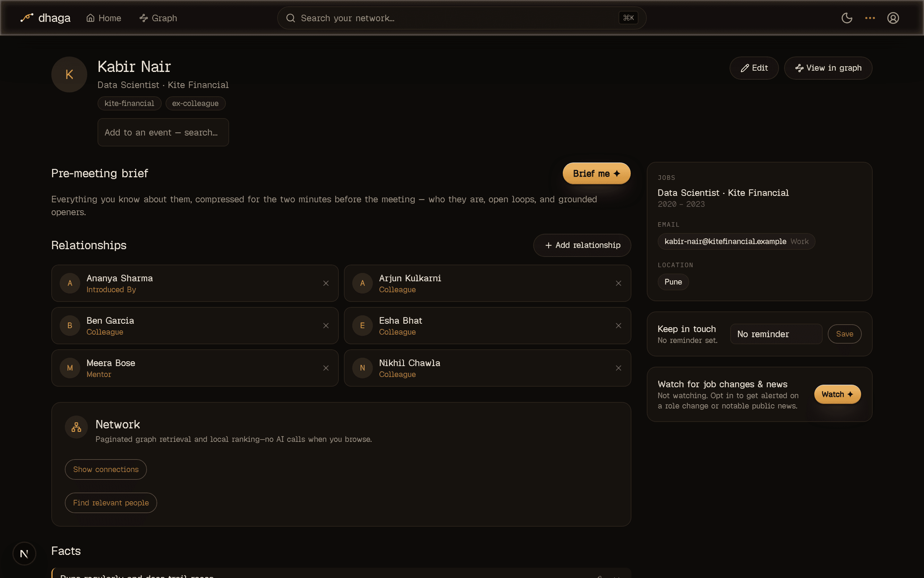Screen dimensions: 924x578
Task: Click Ananya Sharma's A avatar
Action: 70,283
